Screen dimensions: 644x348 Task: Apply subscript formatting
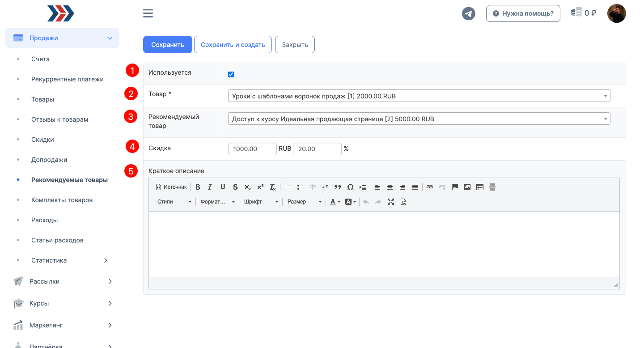[x=247, y=187]
